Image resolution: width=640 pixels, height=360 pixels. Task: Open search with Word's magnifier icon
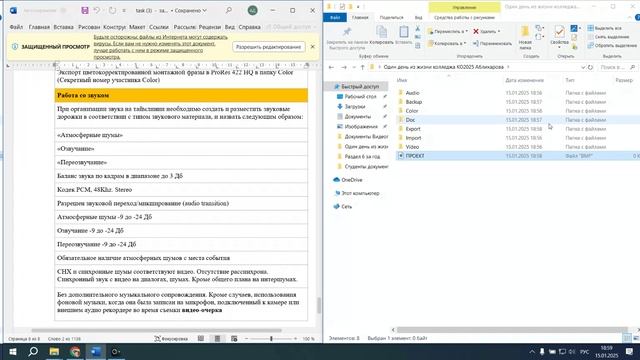click(x=229, y=10)
